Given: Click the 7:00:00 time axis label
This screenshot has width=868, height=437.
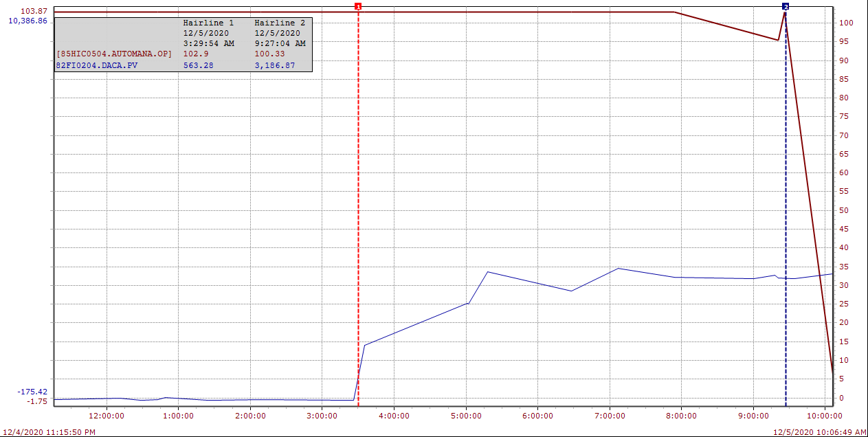Looking at the screenshot, I should pos(609,416).
